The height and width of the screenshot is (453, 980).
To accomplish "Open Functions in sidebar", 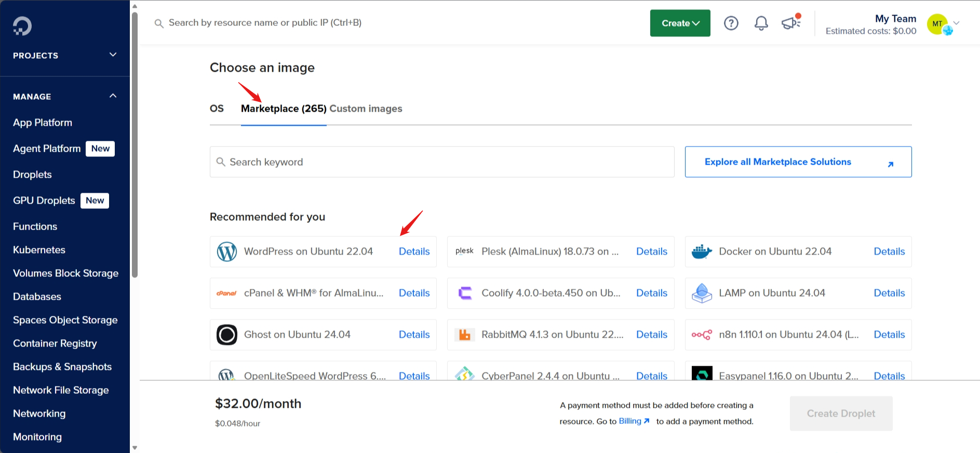I will (35, 226).
